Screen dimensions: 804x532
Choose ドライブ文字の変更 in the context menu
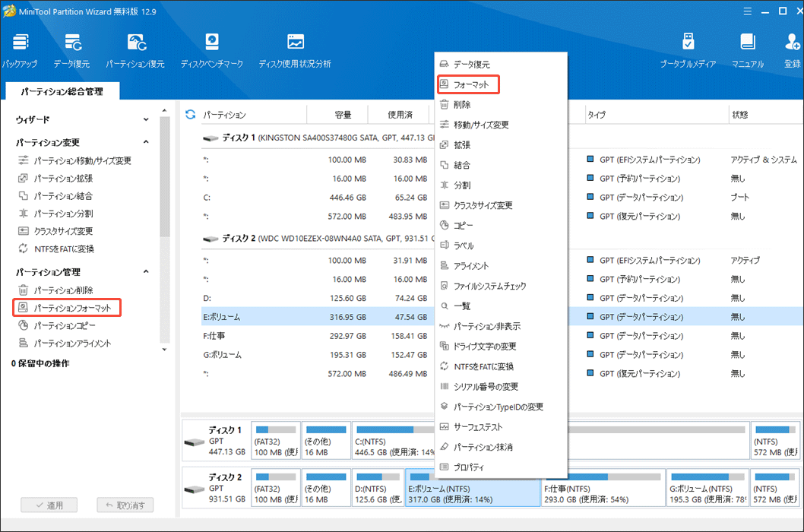(501, 347)
